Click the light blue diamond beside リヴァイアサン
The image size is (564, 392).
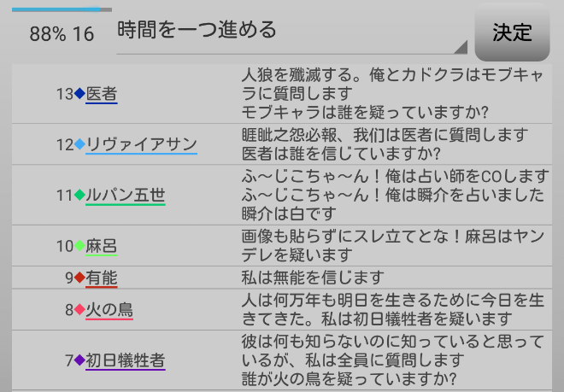pos(80,144)
